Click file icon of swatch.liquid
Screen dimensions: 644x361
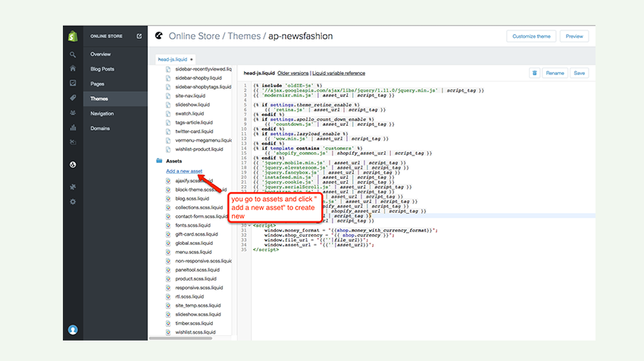click(x=168, y=114)
